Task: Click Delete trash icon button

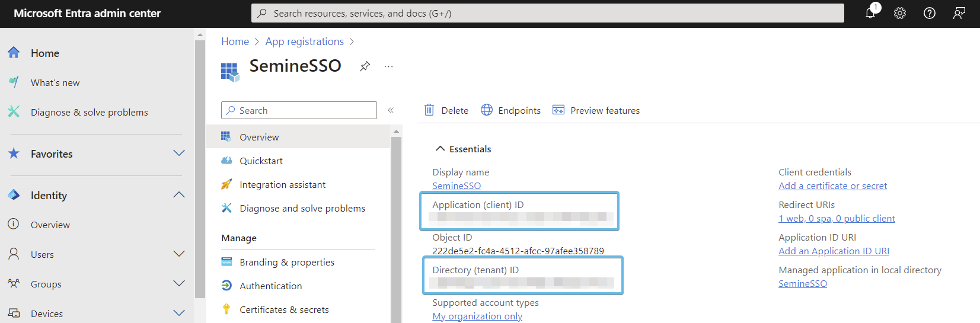Action: pyautogui.click(x=446, y=110)
